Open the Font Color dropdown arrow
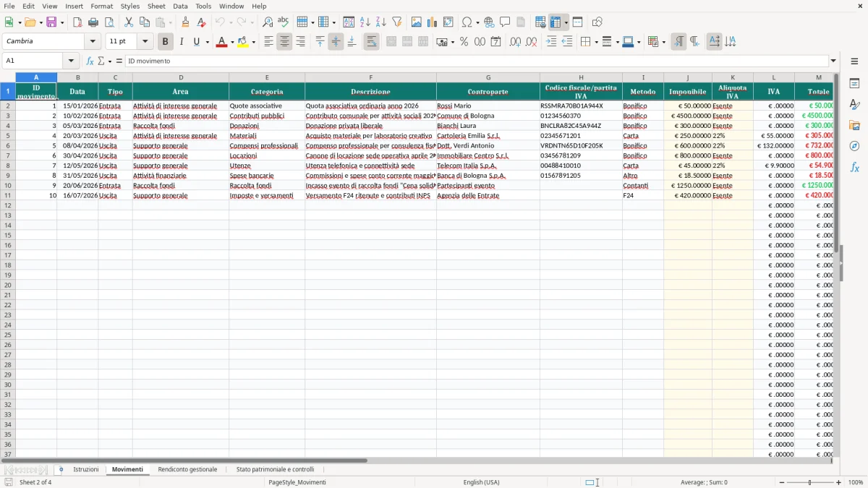The image size is (868, 488). [x=231, y=42]
